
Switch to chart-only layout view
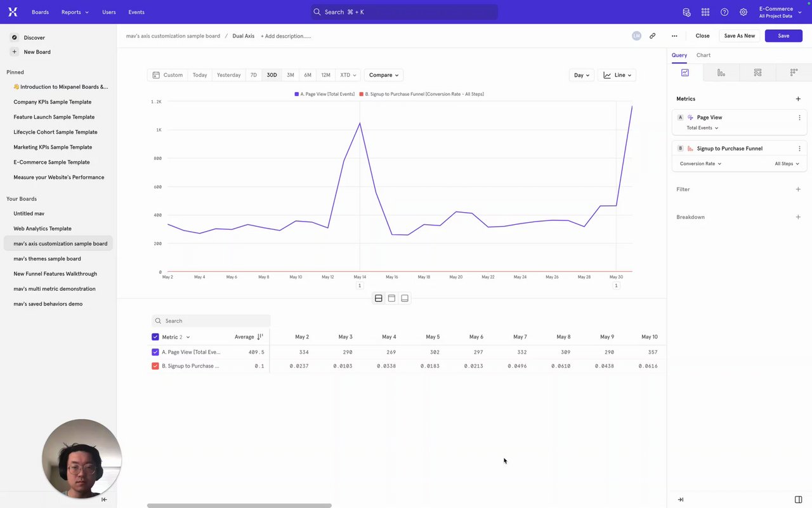(x=391, y=298)
